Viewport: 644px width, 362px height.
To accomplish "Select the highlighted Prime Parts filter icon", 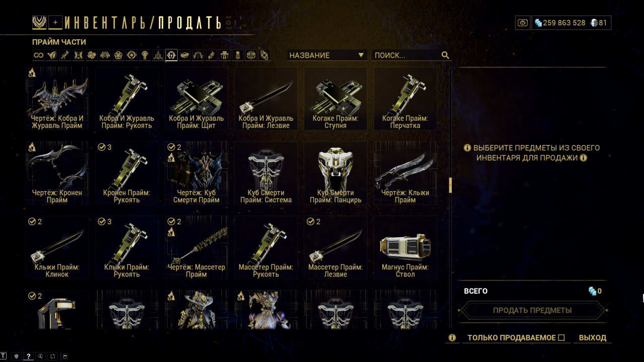I will click(172, 55).
